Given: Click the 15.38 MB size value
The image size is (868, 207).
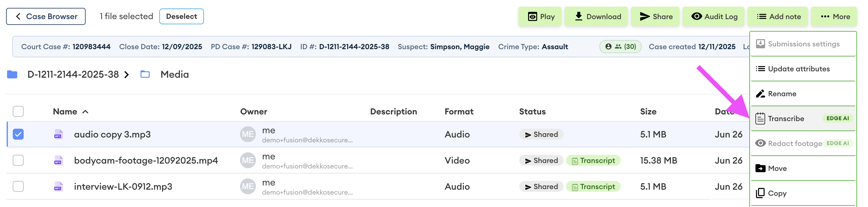Looking at the screenshot, I should (658, 161).
